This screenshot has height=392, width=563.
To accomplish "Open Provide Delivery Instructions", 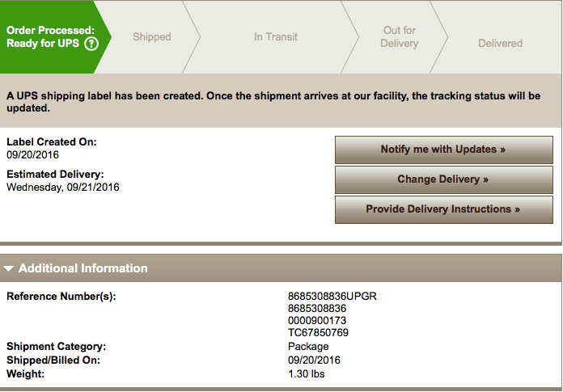I will point(444,209).
